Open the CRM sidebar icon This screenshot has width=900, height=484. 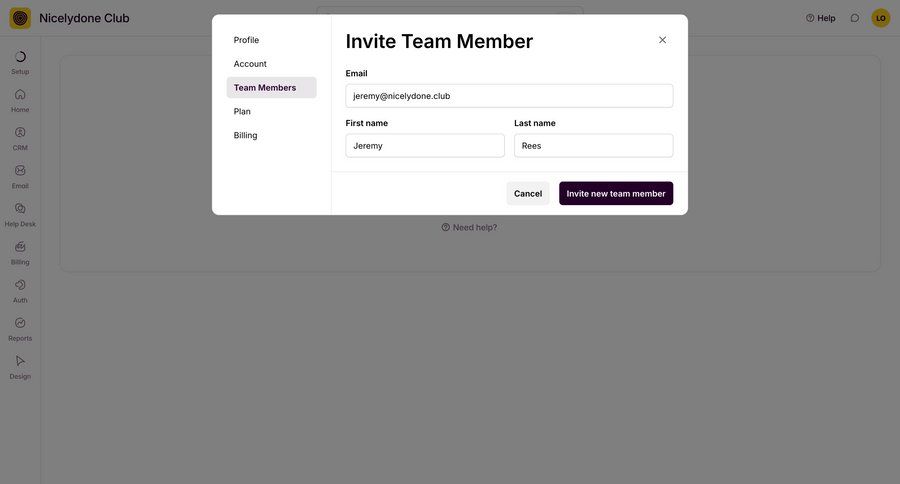[x=20, y=132]
